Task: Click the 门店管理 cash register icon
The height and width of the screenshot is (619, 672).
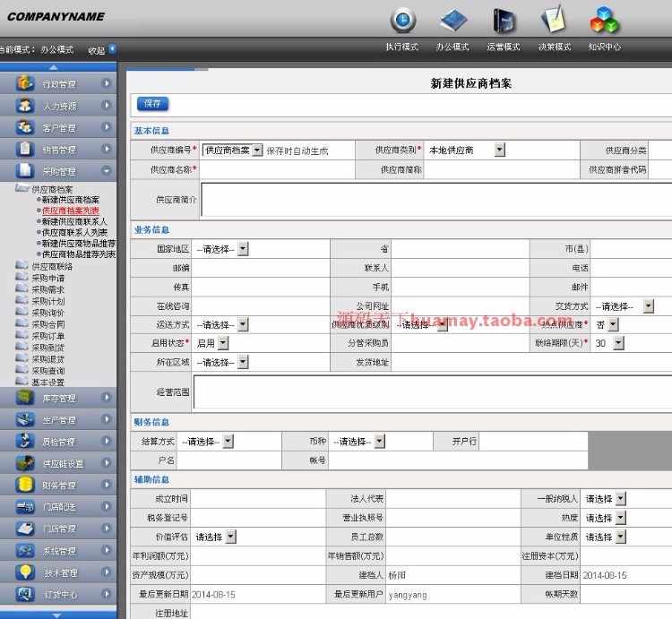Action: tap(25, 529)
